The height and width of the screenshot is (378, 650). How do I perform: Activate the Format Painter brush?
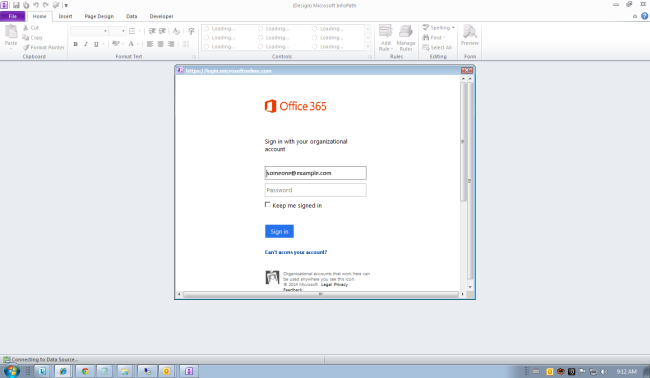44,47
